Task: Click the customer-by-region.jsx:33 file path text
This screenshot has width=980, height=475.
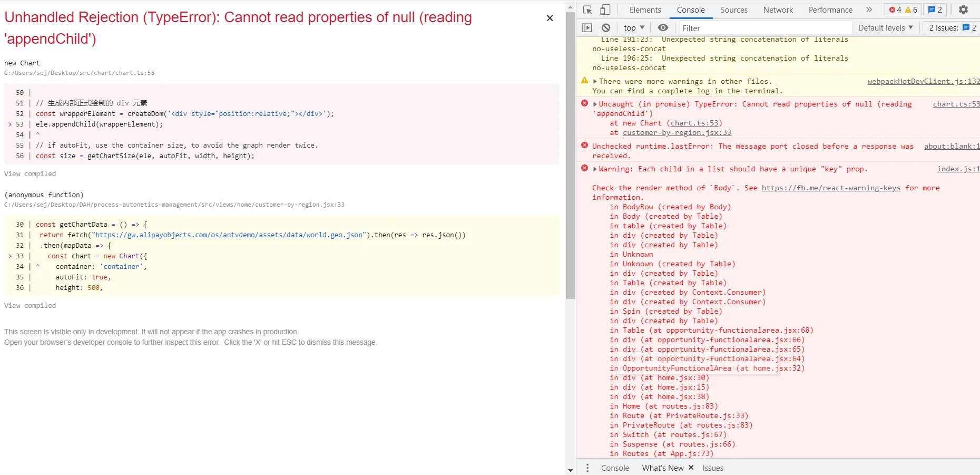Action: click(x=174, y=205)
